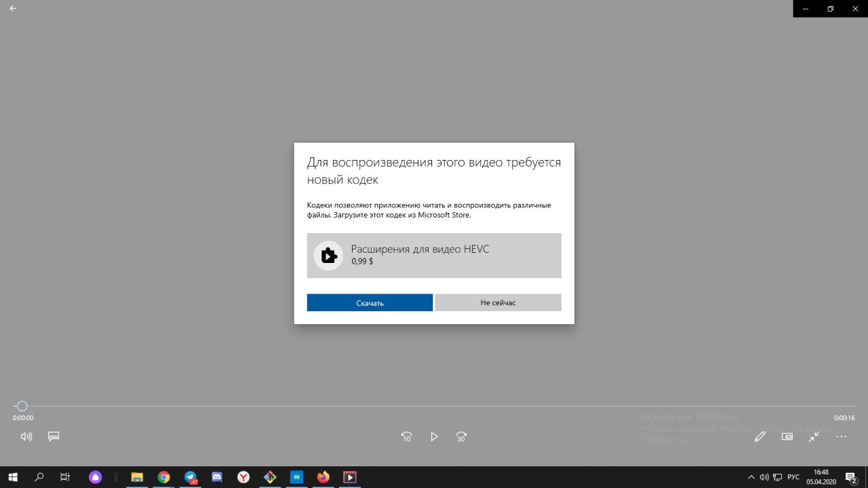This screenshot has width=868, height=488.
Task: Exit full screen with the arrows icon
Action: [814, 436]
